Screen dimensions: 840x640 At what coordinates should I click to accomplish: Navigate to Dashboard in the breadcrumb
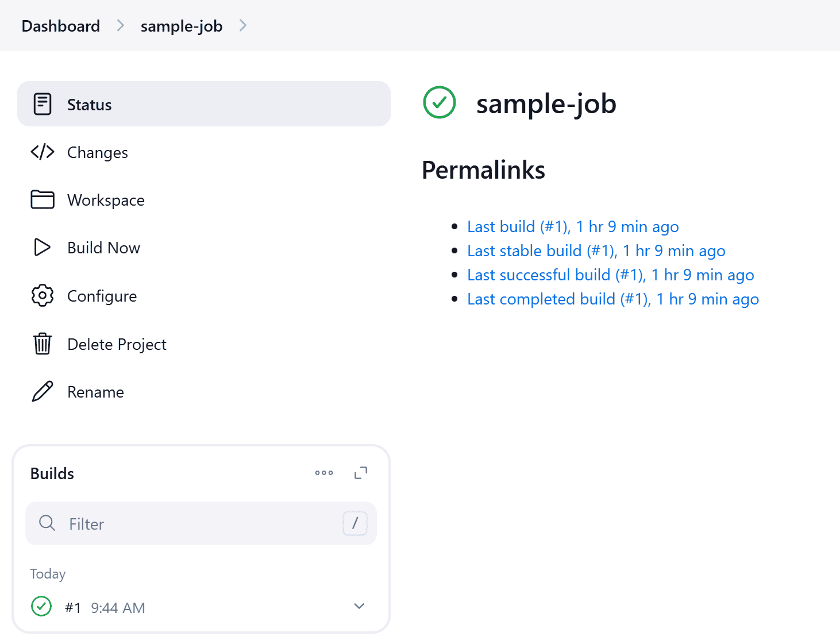[x=60, y=25]
